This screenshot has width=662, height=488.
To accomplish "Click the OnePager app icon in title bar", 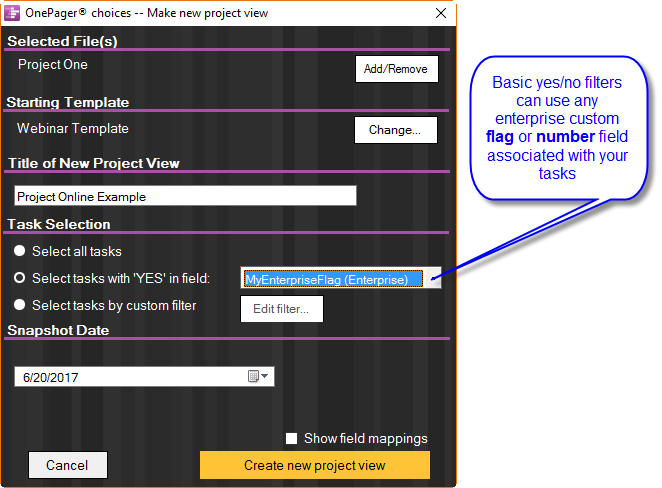I will 12,13.
